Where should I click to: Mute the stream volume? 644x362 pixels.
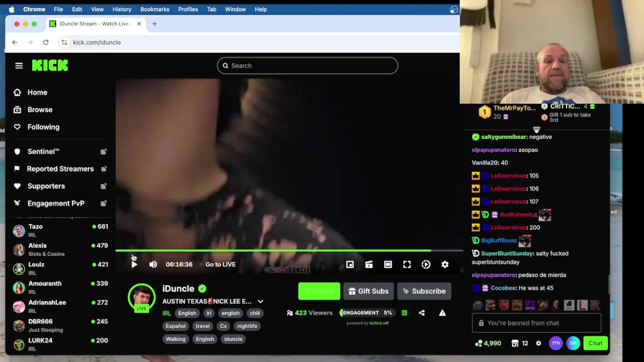[x=153, y=264]
